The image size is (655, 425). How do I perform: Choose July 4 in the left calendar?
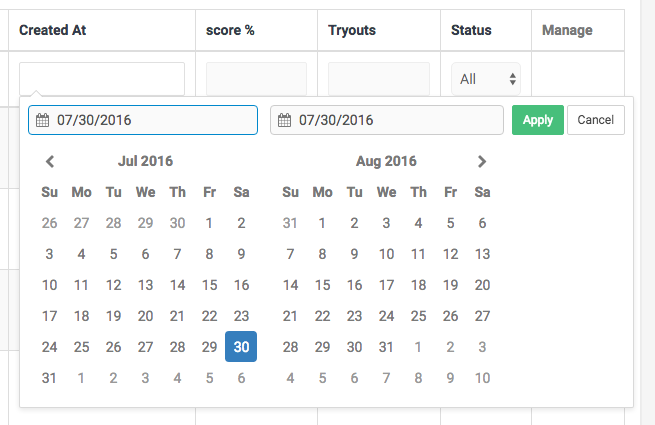pos(81,254)
